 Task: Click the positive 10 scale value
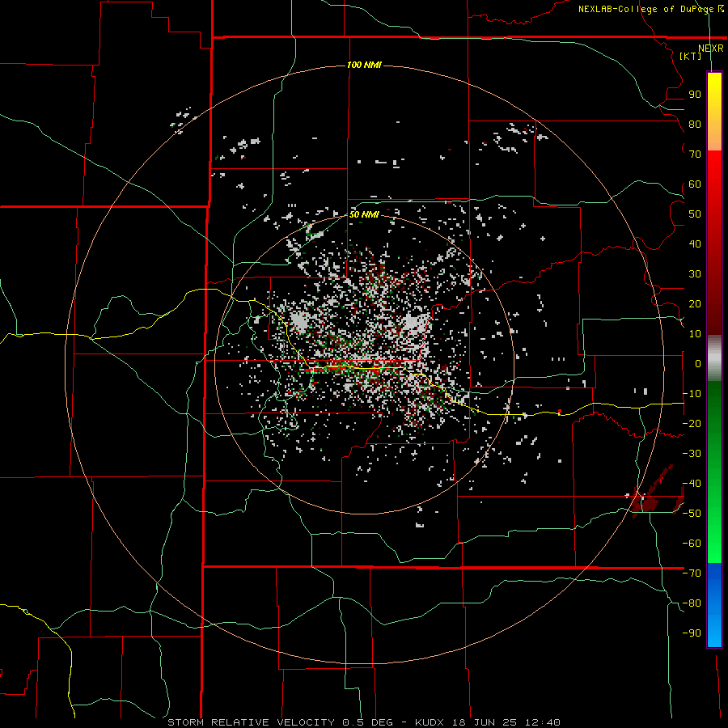point(695,334)
